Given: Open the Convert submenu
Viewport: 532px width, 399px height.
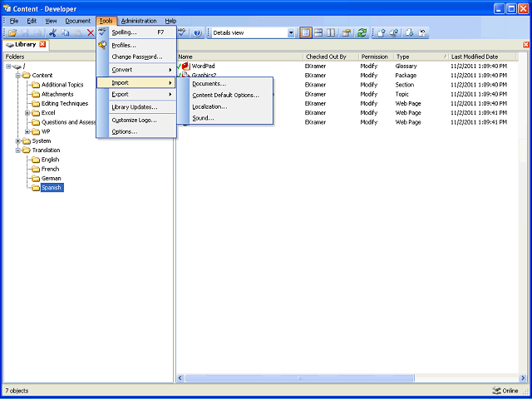Looking at the screenshot, I should [136, 70].
